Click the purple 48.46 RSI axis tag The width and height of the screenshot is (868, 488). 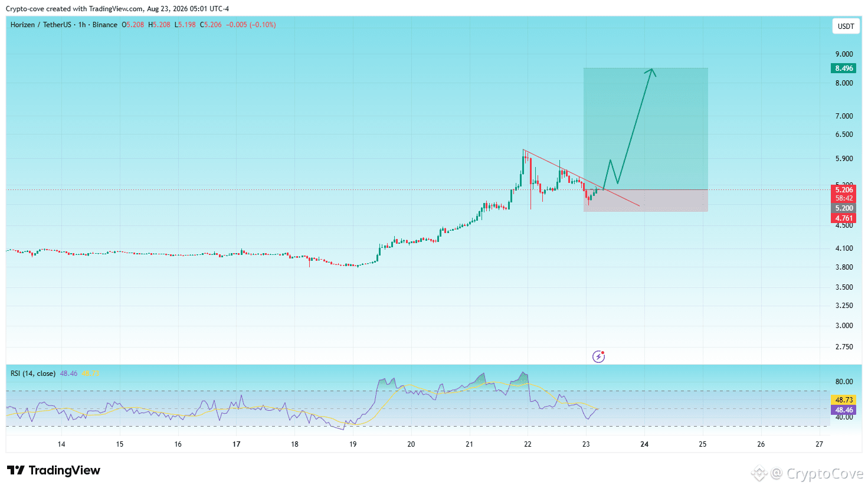coord(844,410)
